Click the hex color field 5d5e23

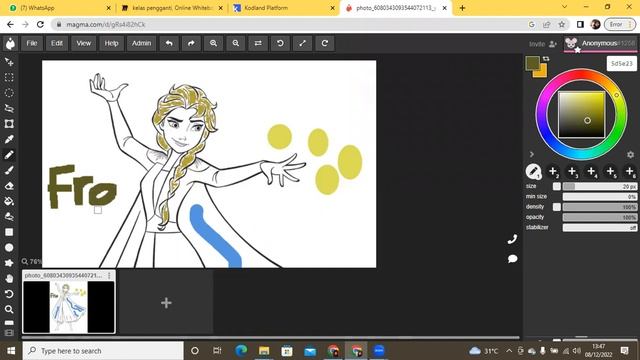point(622,64)
